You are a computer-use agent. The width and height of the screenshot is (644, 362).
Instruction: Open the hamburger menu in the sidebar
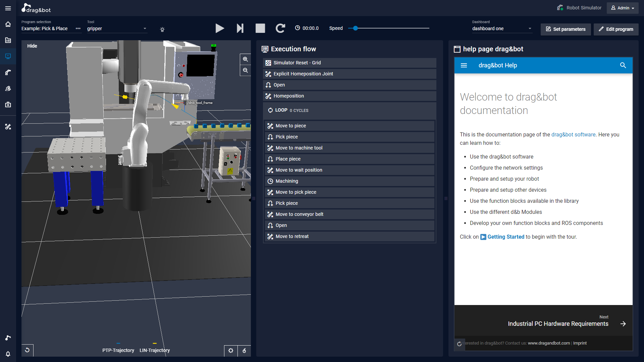(8, 8)
